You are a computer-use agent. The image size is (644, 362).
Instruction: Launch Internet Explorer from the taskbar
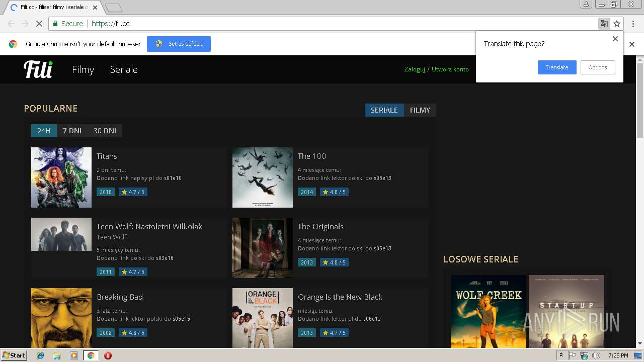tap(40, 355)
